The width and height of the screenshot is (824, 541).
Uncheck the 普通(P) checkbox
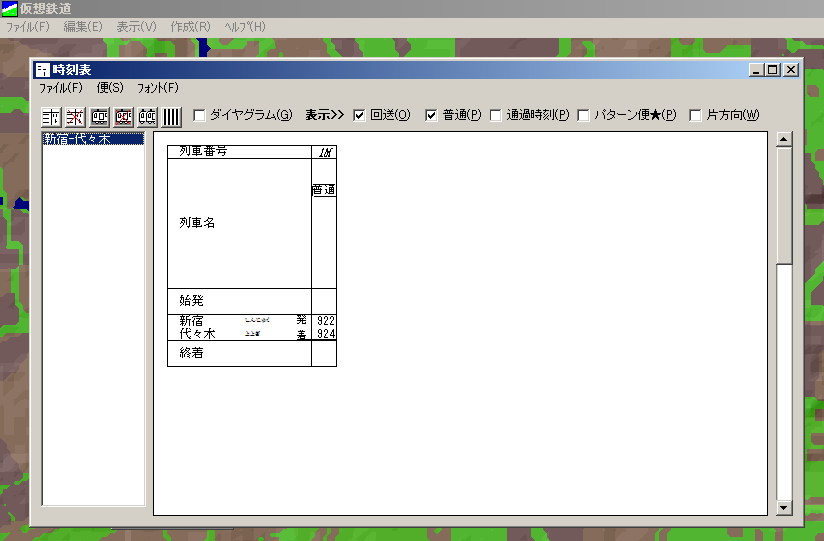[431, 115]
